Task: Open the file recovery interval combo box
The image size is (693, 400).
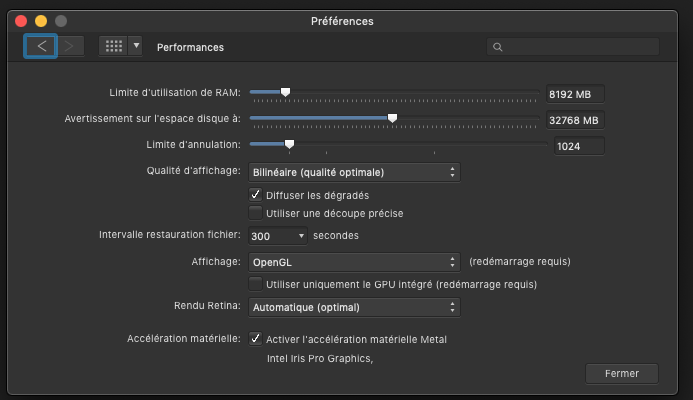Action: coord(278,237)
